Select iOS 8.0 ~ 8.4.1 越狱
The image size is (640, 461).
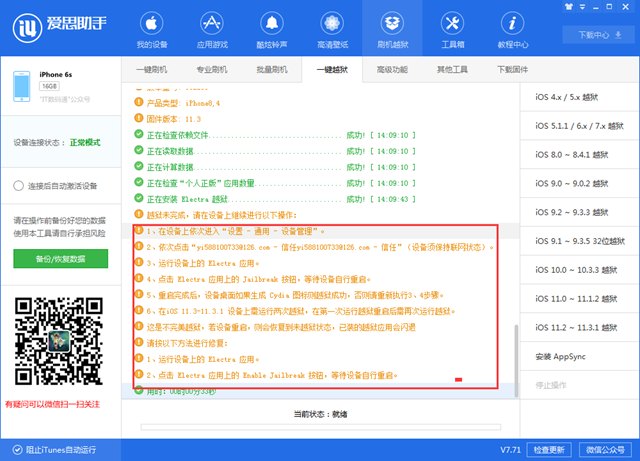(x=580, y=154)
